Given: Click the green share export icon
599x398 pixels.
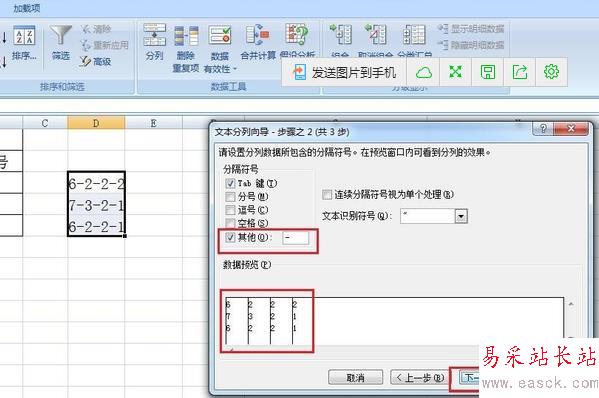Looking at the screenshot, I should tap(520, 72).
